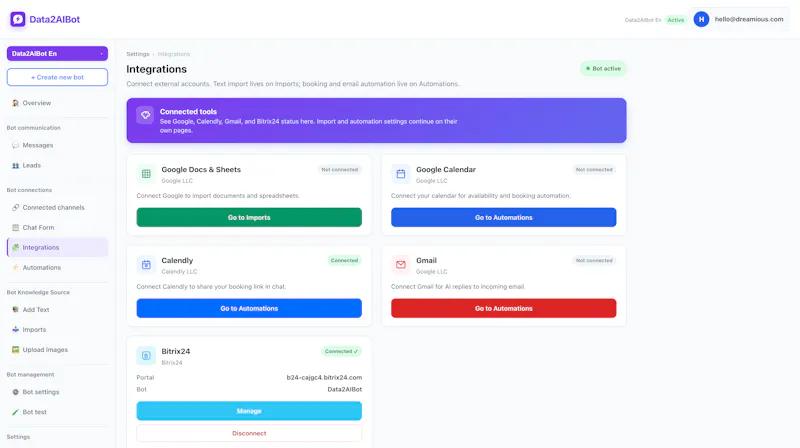
Task: Open Automations in the sidebar
Action: pos(57,267)
